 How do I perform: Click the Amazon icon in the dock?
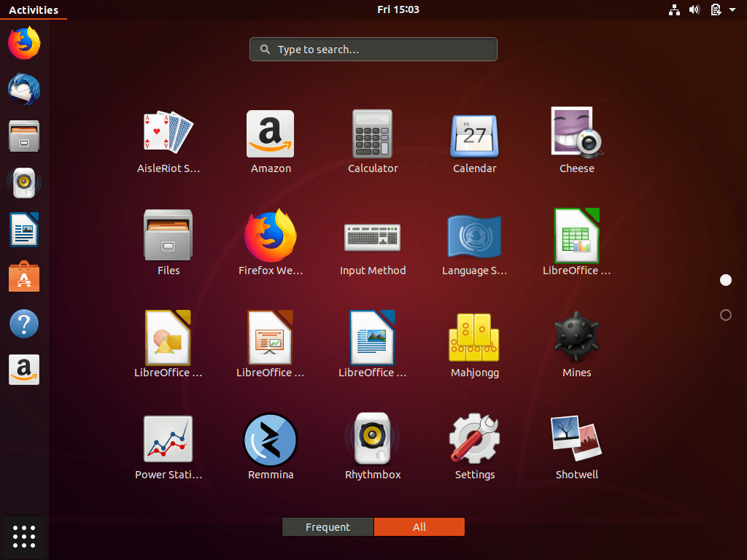24,370
